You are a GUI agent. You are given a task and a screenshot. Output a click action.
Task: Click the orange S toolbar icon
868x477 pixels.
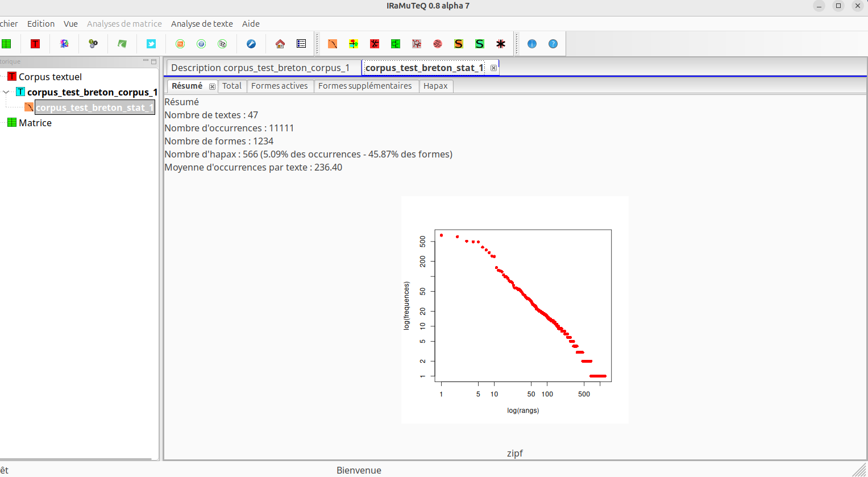(x=459, y=44)
